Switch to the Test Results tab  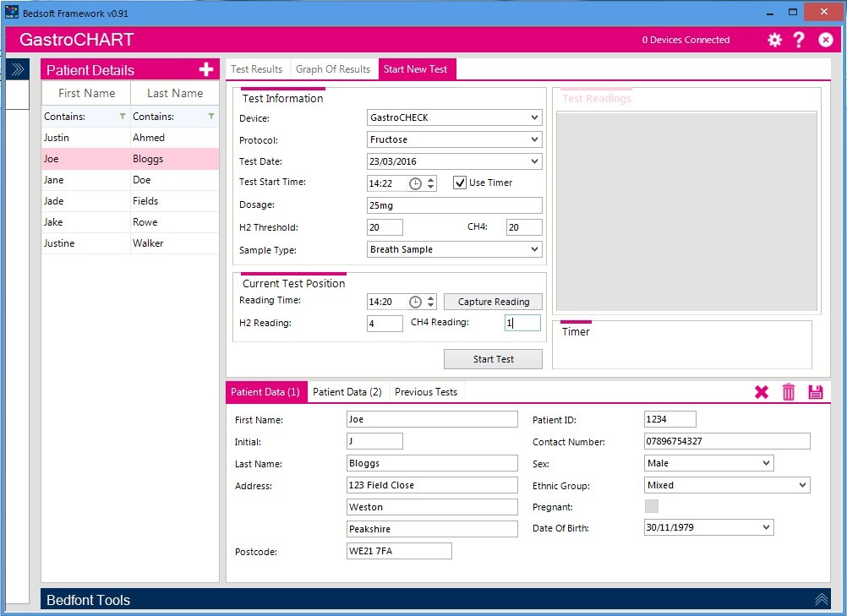(257, 69)
